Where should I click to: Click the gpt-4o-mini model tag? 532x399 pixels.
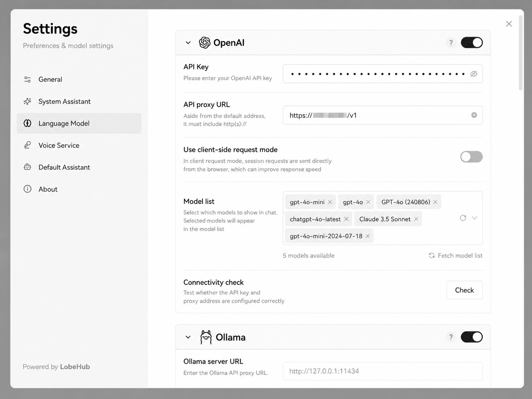click(x=310, y=202)
